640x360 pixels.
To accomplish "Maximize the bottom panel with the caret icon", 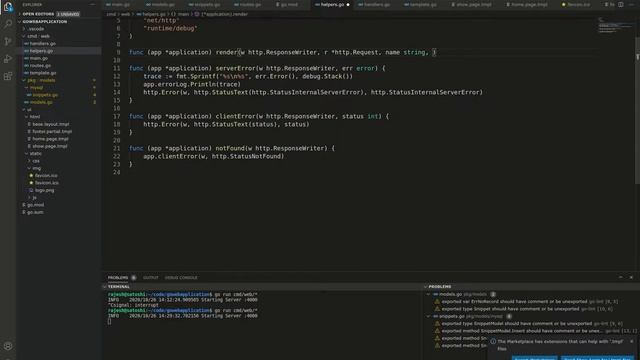I will click(621, 277).
